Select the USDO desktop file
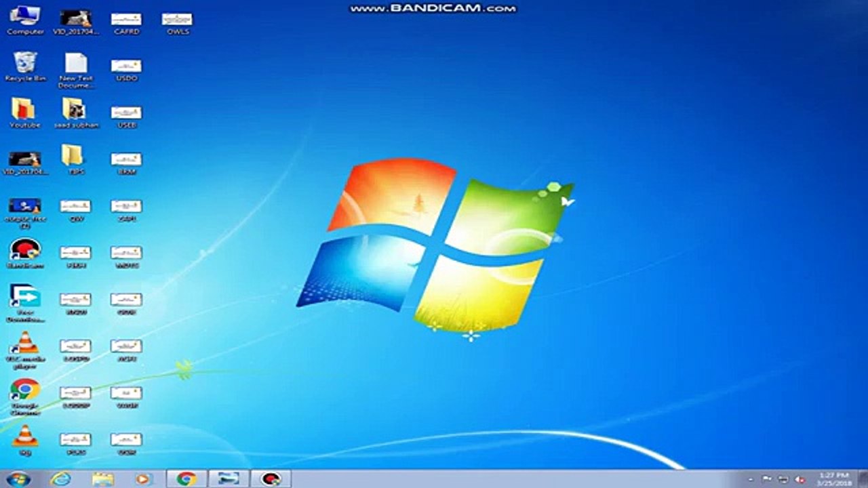 pos(126,70)
